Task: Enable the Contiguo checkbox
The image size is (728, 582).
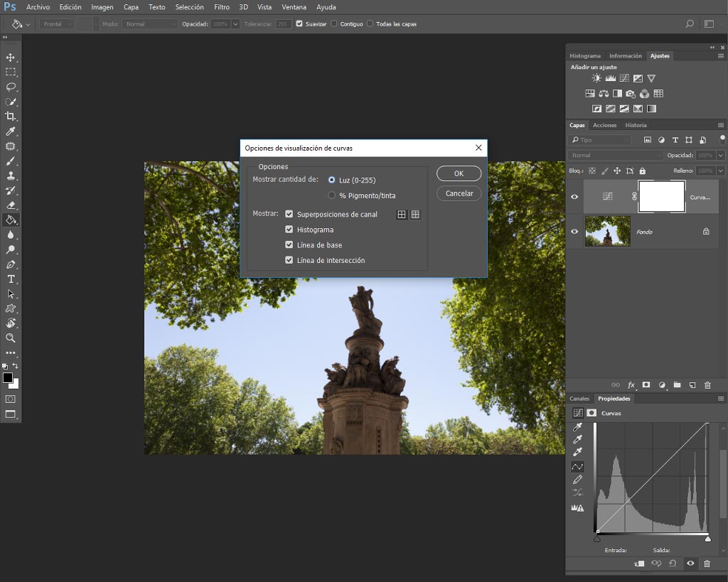Action: coord(334,23)
